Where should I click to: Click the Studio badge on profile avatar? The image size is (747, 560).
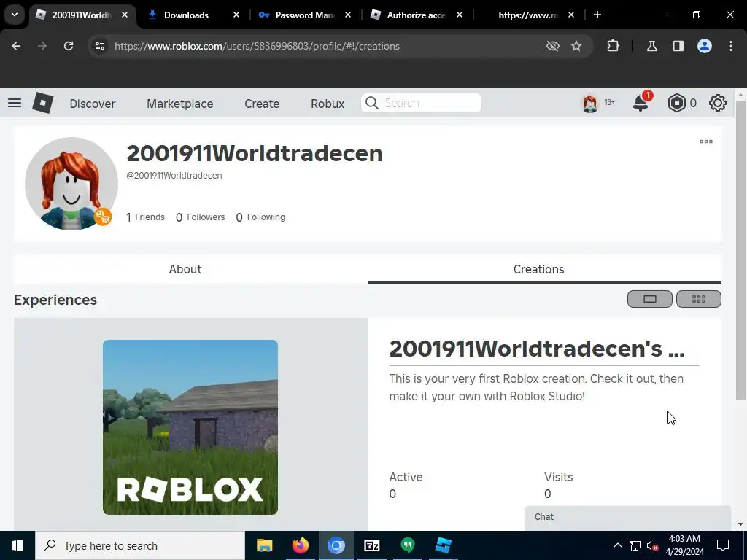(x=102, y=217)
